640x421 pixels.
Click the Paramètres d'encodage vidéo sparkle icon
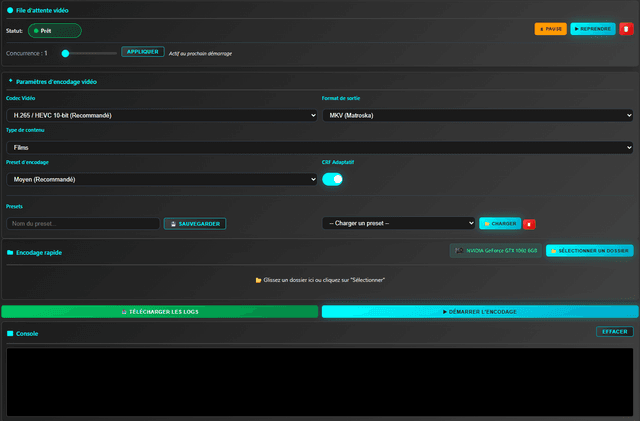coord(11,81)
